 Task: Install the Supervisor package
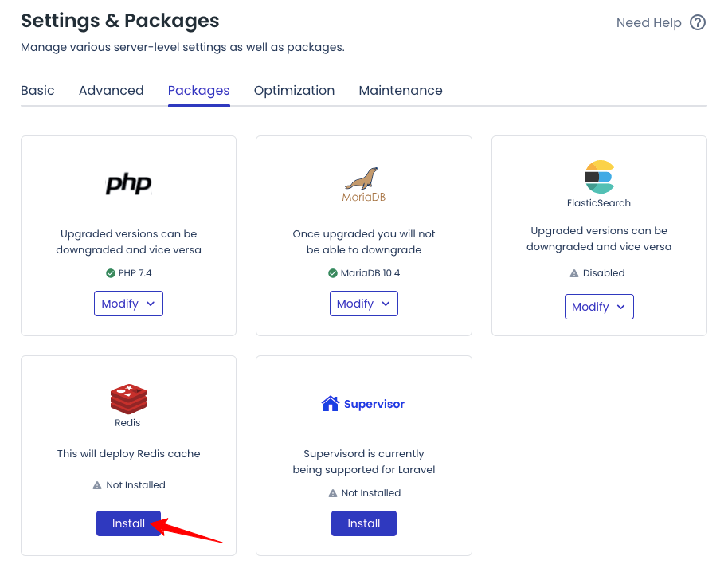[363, 523]
